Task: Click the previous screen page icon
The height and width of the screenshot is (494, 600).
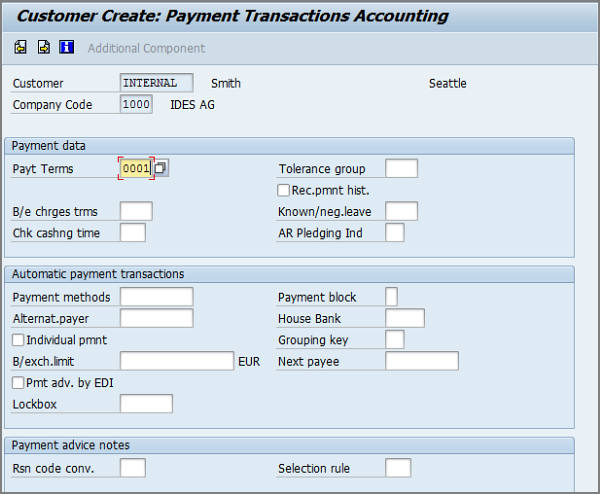Action: [21, 48]
